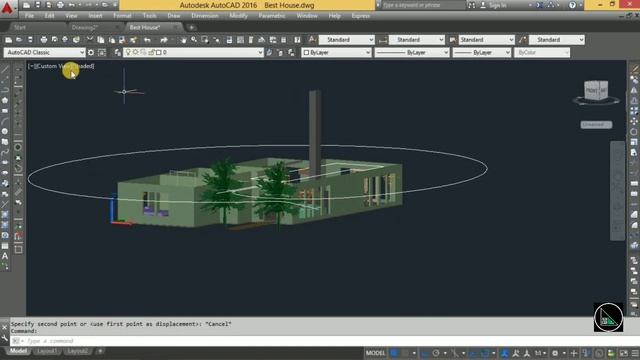Open the Format menu
Viewport: 640px width, 360px height.
(x=122, y=16)
